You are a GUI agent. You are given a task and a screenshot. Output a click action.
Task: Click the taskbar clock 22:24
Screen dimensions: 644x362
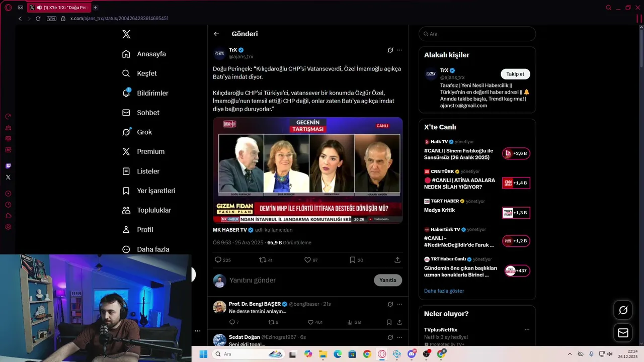click(628, 354)
